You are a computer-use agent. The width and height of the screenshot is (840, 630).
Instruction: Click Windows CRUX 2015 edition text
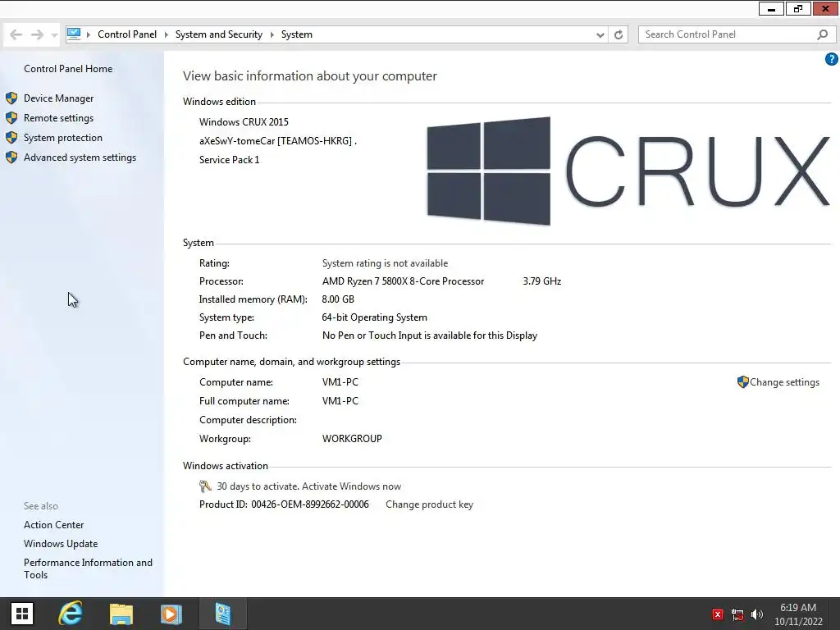(x=244, y=122)
